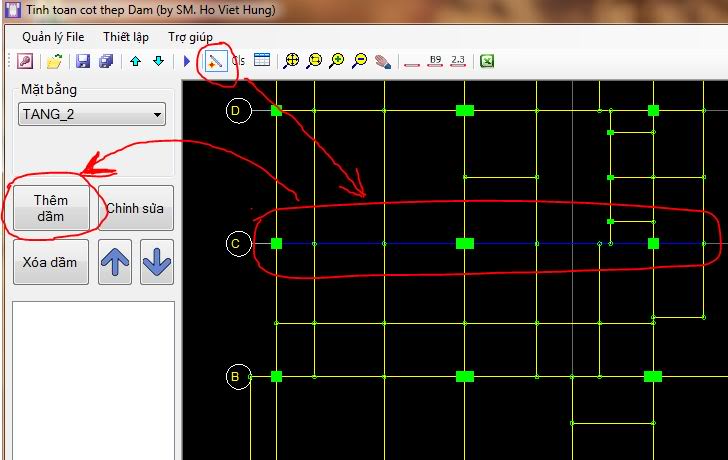The image size is (728, 460).
Task: Click the cyan down arrow toolbar icon
Action: click(159, 61)
